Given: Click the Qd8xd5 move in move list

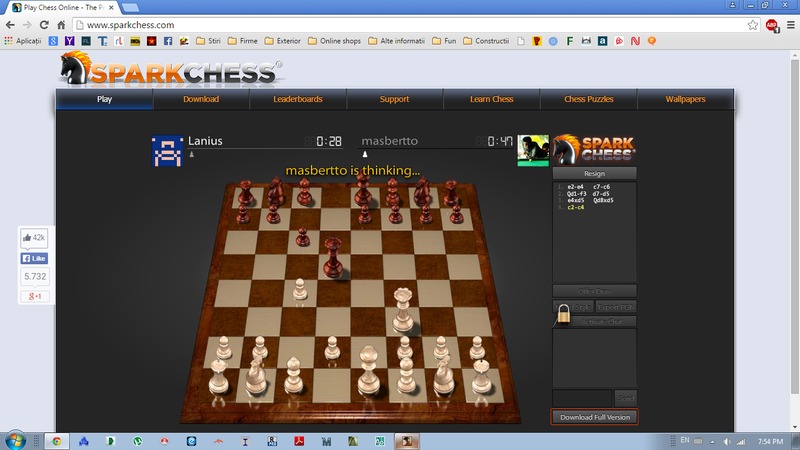Looking at the screenshot, I should [x=603, y=201].
